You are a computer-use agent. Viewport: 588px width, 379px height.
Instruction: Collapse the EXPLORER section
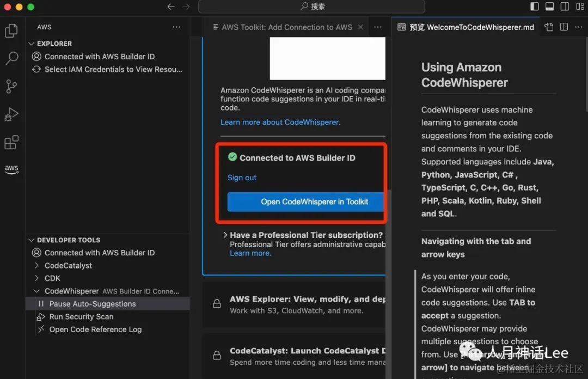tap(32, 44)
